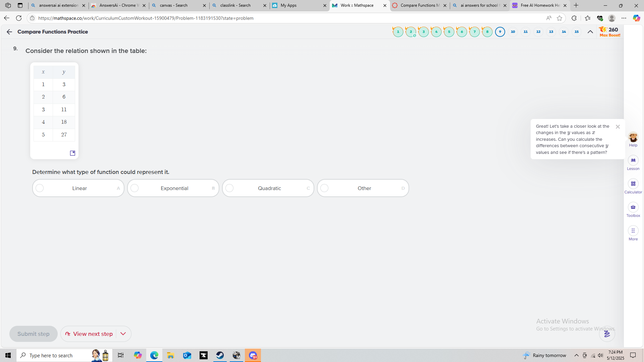Switch to the My Apps browser tab
644x362 pixels.
coord(296,5)
